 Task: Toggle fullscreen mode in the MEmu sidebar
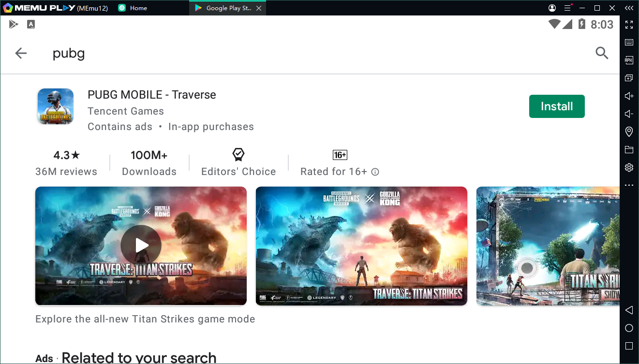point(629,25)
